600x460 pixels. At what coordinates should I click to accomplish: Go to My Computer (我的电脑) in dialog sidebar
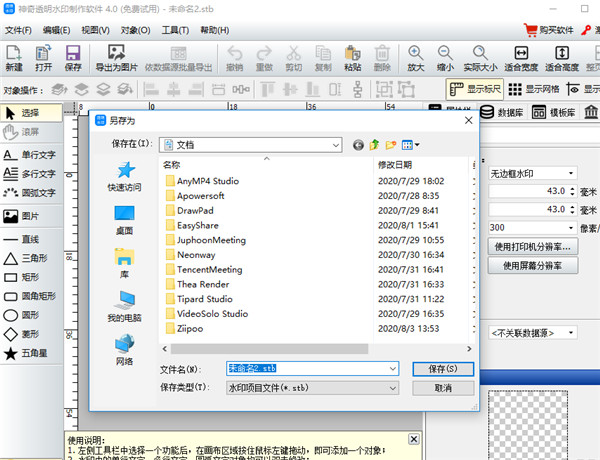[x=125, y=307]
